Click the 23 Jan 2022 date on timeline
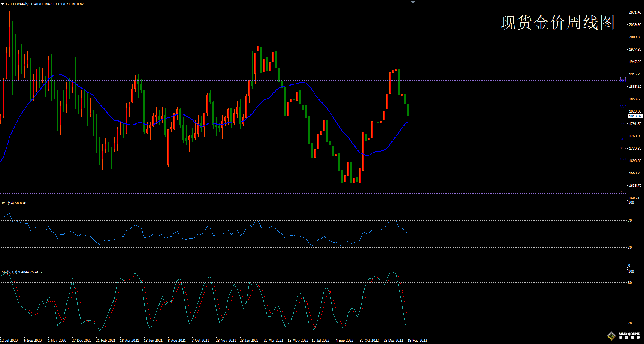This screenshot has height=344, width=644. (249, 341)
